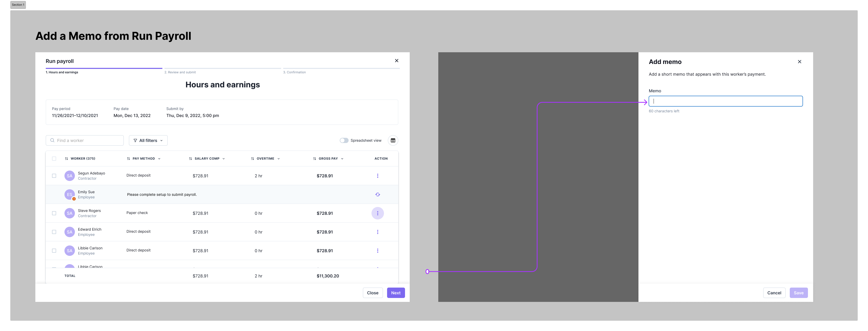The height and width of the screenshot is (331, 868).
Task: Open the Gross Pay column dropdown chevron
Action: pyautogui.click(x=342, y=159)
